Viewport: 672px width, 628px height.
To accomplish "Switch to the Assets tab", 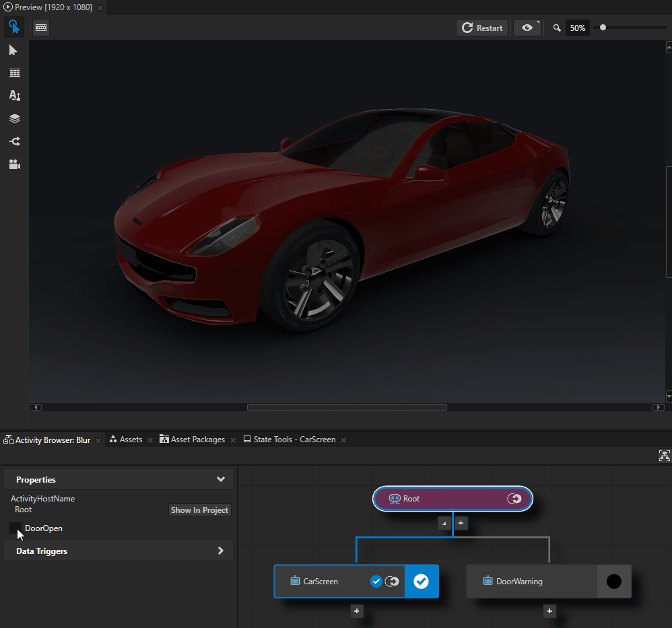I will pyautogui.click(x=130, y=439).
